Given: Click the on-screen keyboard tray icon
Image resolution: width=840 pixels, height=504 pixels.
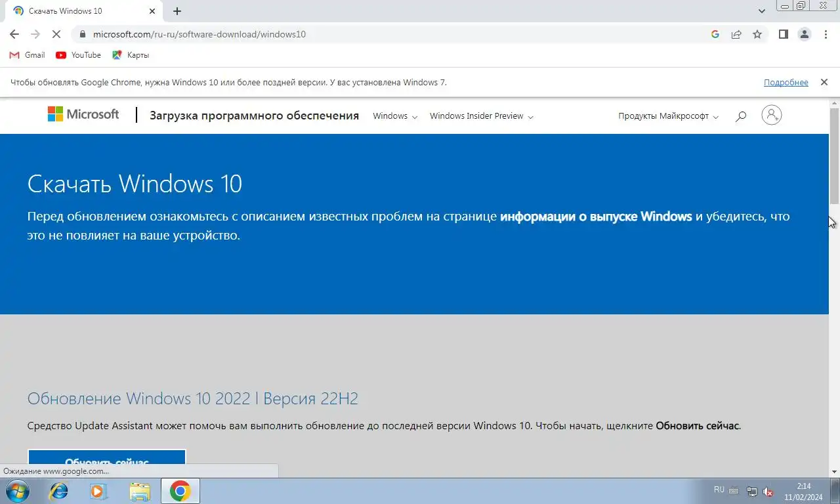Looking at the screenshot, I should coord(734,491).
